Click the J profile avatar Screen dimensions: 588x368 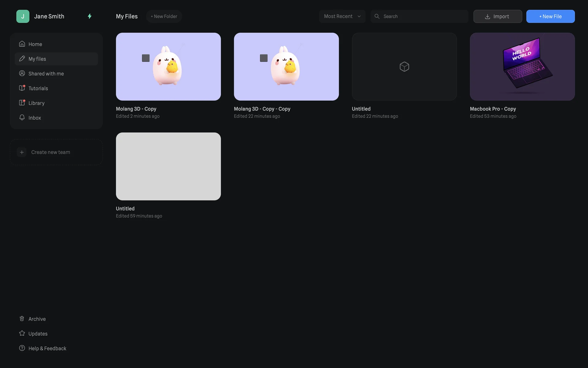(x=23, y=16)
